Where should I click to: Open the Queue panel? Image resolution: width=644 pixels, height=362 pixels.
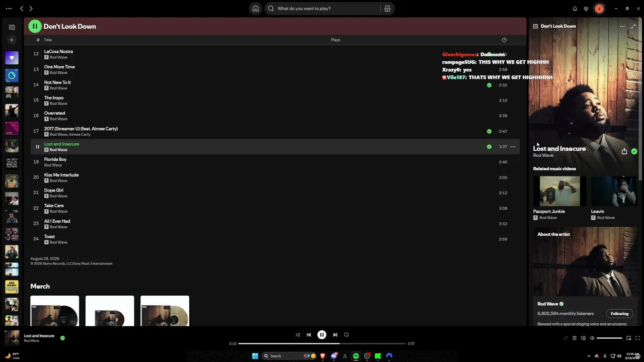(x=575, y=338)
